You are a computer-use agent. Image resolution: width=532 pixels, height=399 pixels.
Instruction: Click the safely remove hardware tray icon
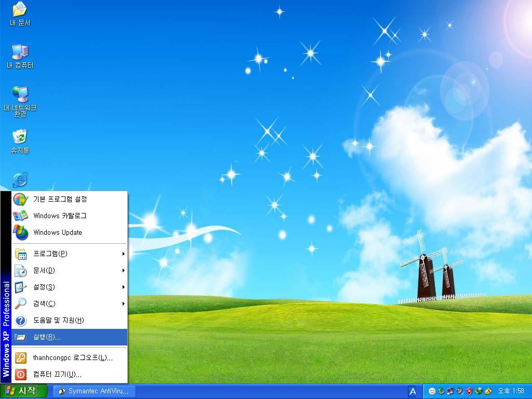click(441, 391)
